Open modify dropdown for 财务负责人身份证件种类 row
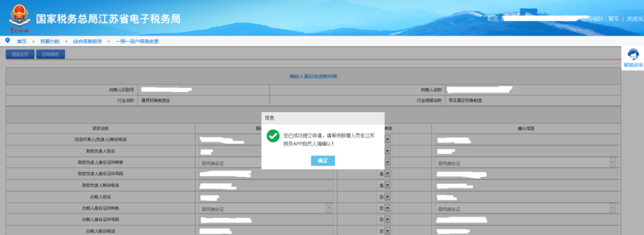Image resolution: width=644 pixels, height=235 pixels. [x=388, y=163]
